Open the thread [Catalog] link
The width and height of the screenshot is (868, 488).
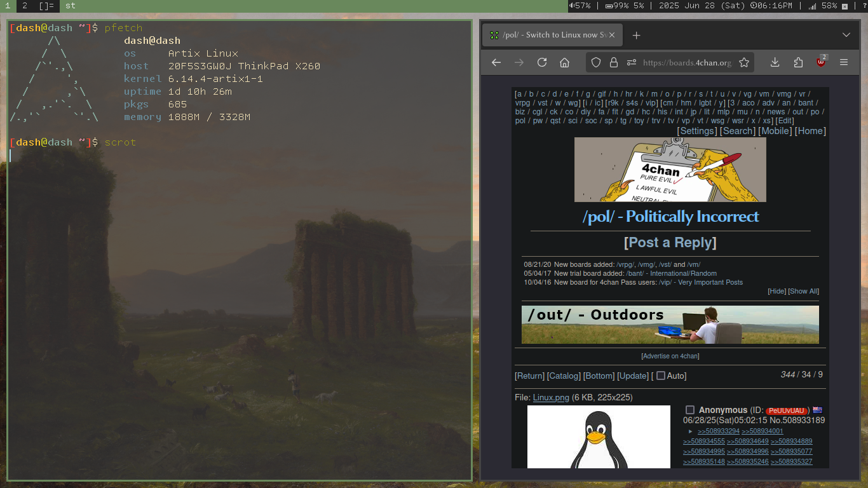564,376
